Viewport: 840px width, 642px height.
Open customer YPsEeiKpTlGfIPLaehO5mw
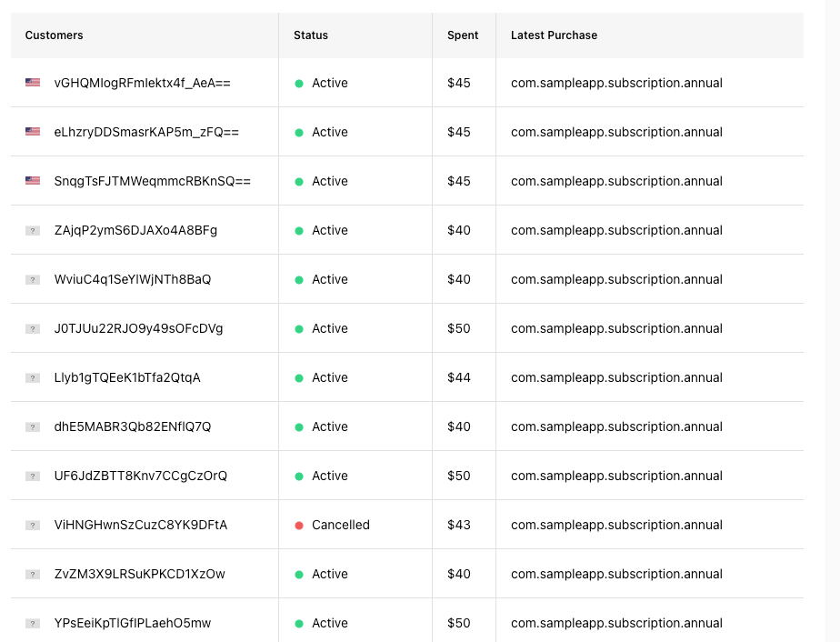tap(133, 623)
